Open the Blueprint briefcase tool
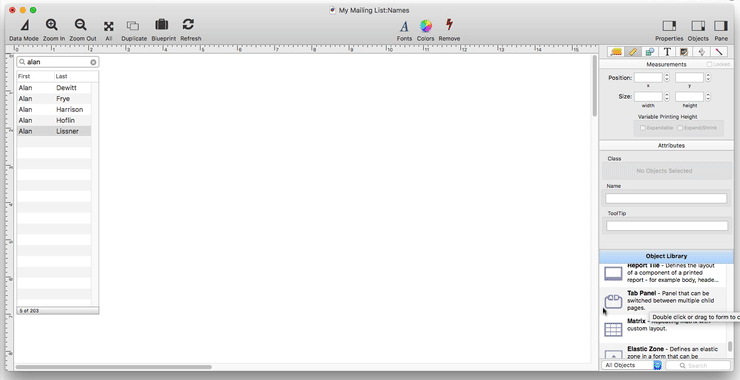Viewport: 740px width, 380px height. 162,25
